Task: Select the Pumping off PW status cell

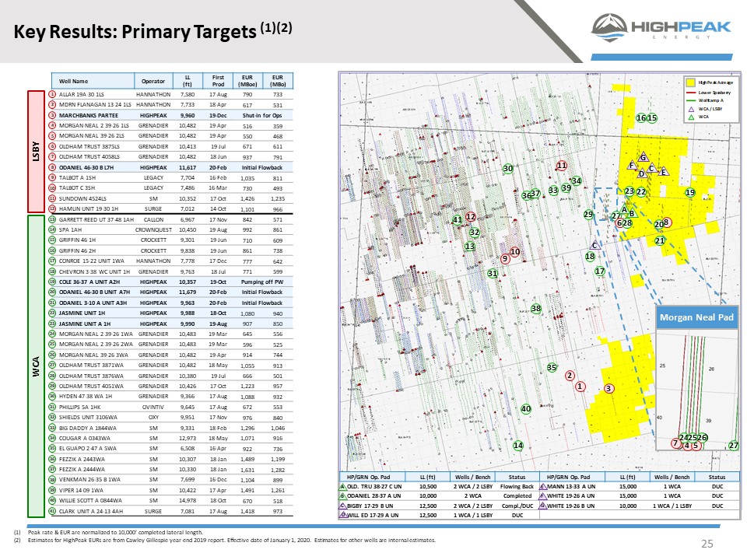Action: pos(261,282)
